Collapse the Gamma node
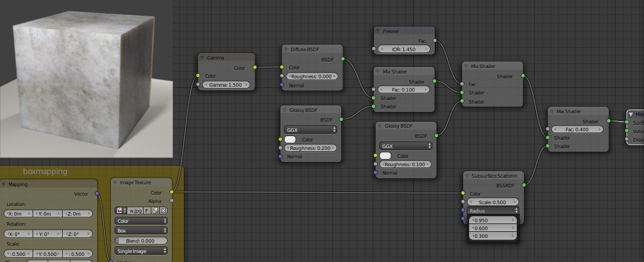This screenshot has height=262, width=644. [x=202, y=58]
